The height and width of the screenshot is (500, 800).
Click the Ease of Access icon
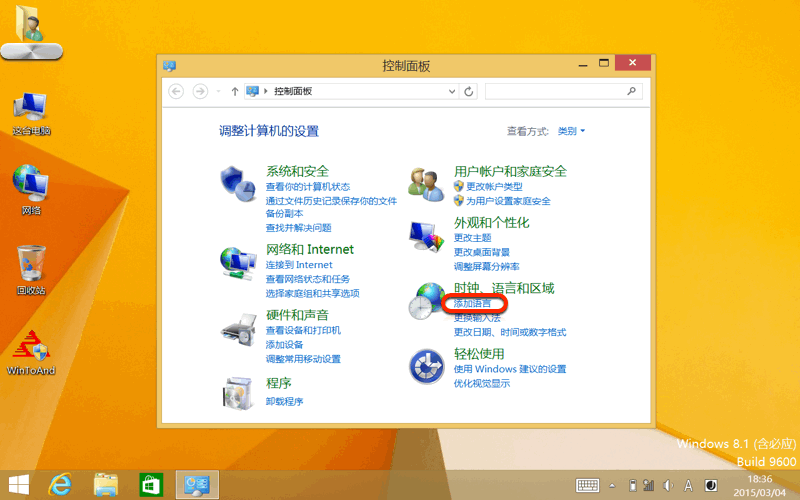(x=426, y=366)
